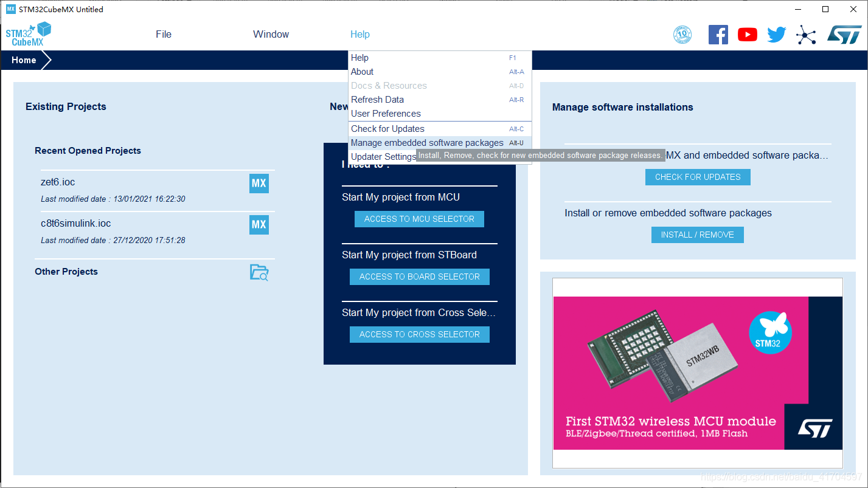Image resolution: width=868 pixels, height=488 pixels.
Task: Click the ST community network icon
Action: point(806,35)
